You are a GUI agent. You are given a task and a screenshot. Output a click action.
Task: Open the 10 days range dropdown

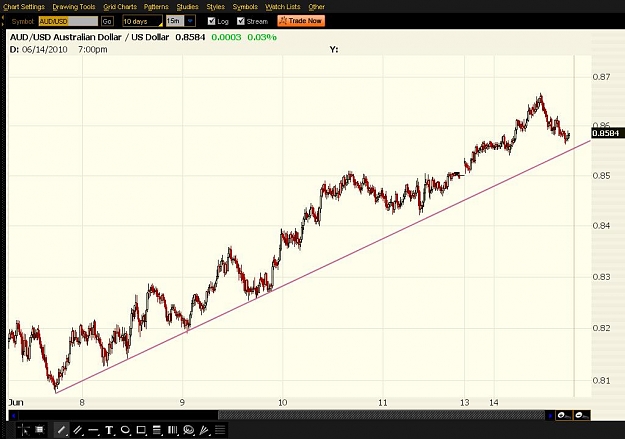pyautogui.click(x=142, y=21)
